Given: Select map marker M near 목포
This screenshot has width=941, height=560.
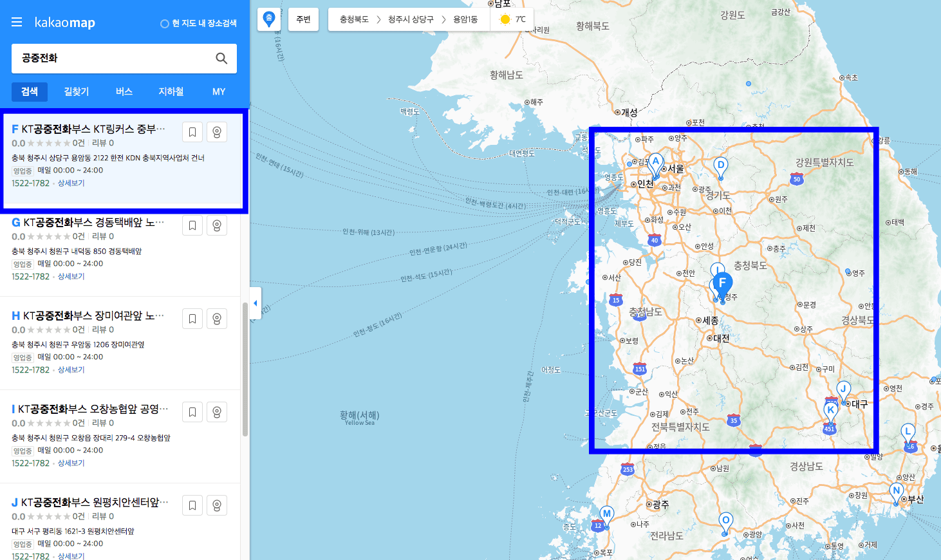Looking at the screenshot, I should (x=606, y=517).
